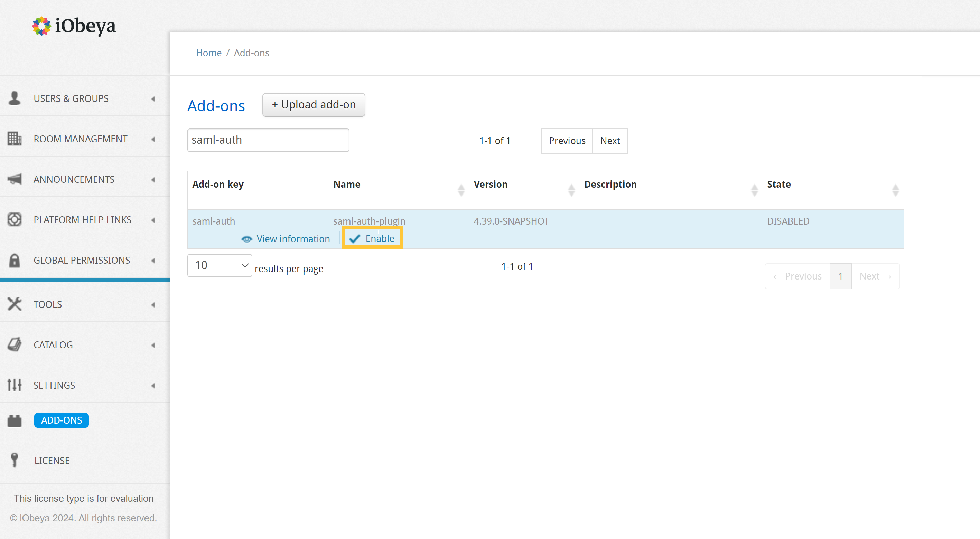Expand the Room Management menu arrow
980x539 pixels.
point(153,139)
